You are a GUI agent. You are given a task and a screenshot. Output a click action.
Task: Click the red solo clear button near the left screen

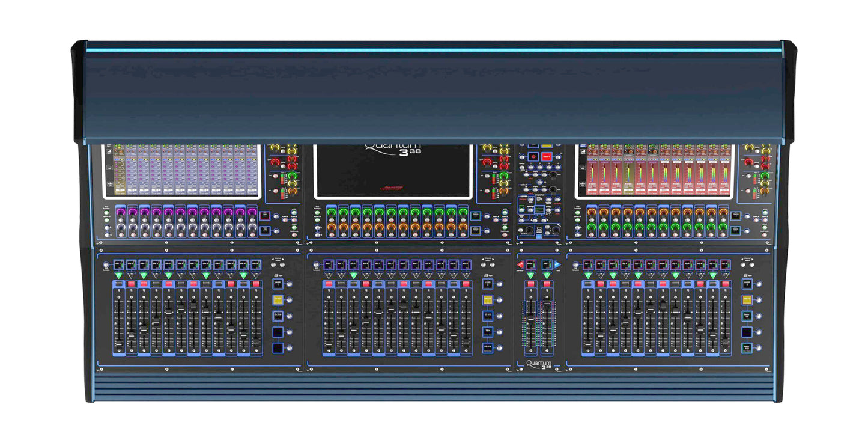pos(264,215)
